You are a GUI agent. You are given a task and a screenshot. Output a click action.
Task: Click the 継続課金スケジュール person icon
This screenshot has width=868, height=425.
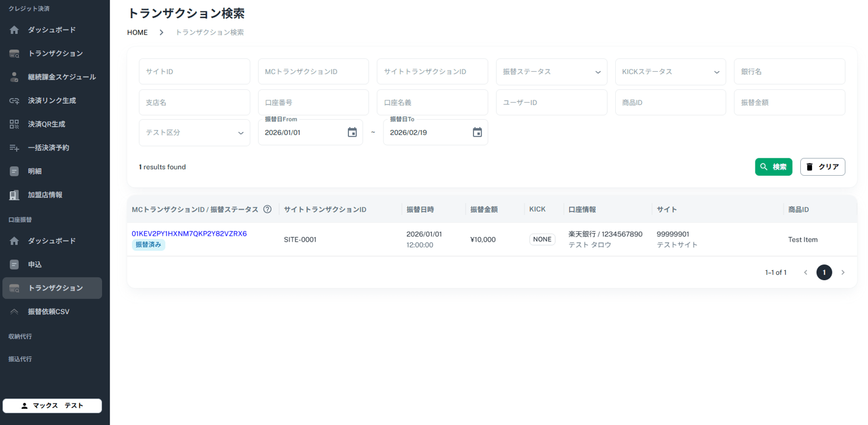(15, 77)
